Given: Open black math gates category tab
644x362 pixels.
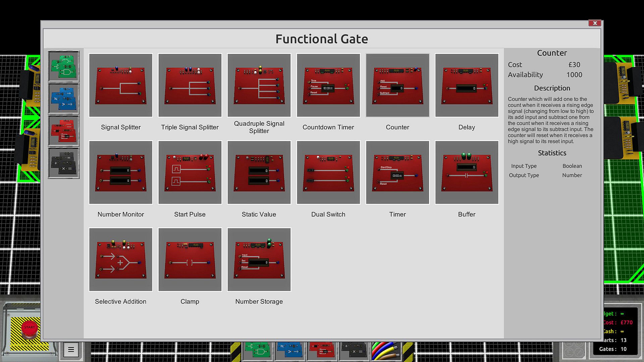Looking at the screenshot, I should pos(64,163).
